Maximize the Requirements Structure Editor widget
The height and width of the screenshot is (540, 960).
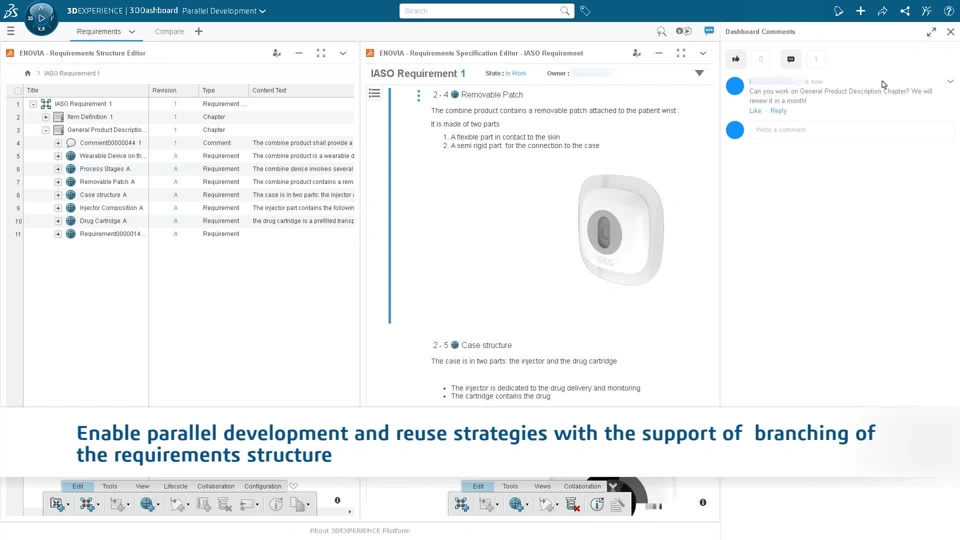point(321,53)
